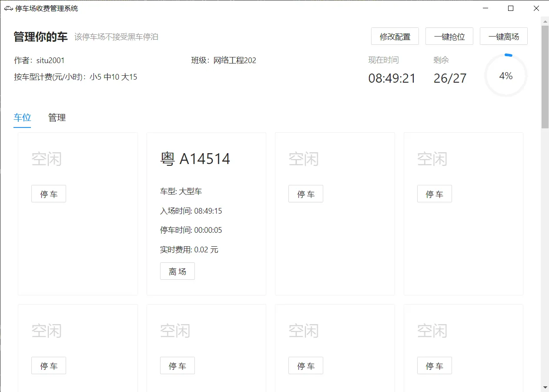Click the vertical scrollbar thumb
Image resolution: width=549 pixels, height=392 pixels.
[545, 77]
